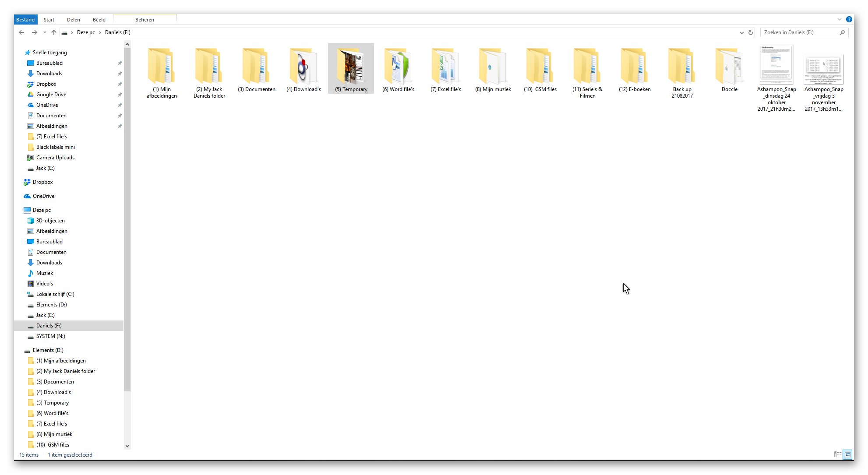Switch to large thumbnails view layout
This screenshot has width=868, height=475.
[848, 454]
